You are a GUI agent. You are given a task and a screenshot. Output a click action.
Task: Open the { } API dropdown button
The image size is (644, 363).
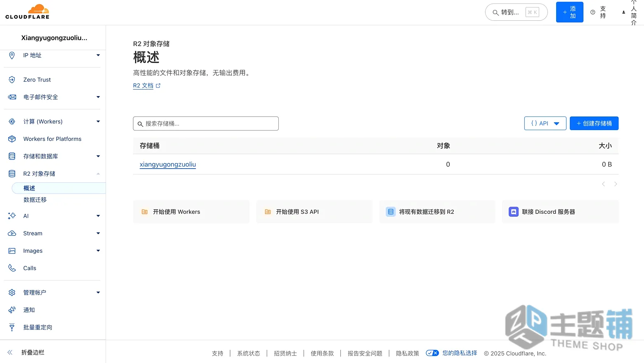(x=545, y=123)
